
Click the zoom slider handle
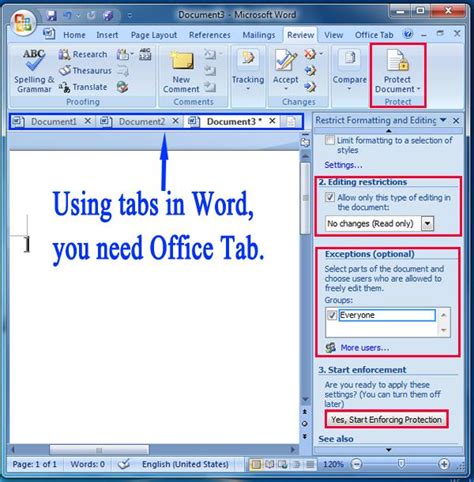tap(401, 464)
